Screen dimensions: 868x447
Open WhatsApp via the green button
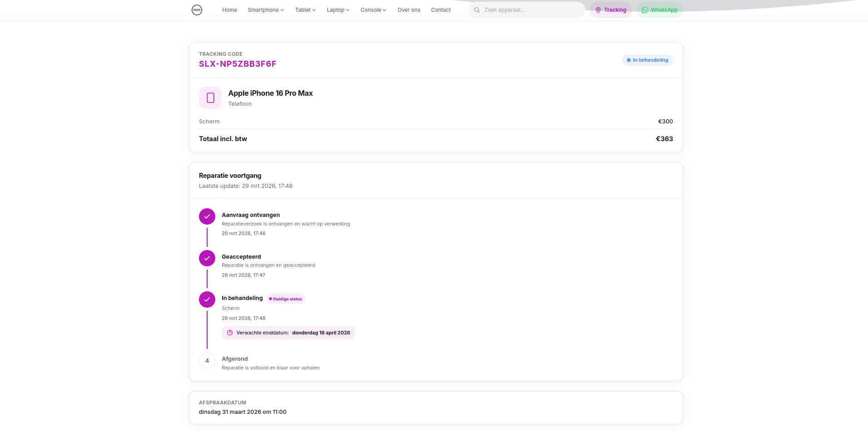point(660,10)
